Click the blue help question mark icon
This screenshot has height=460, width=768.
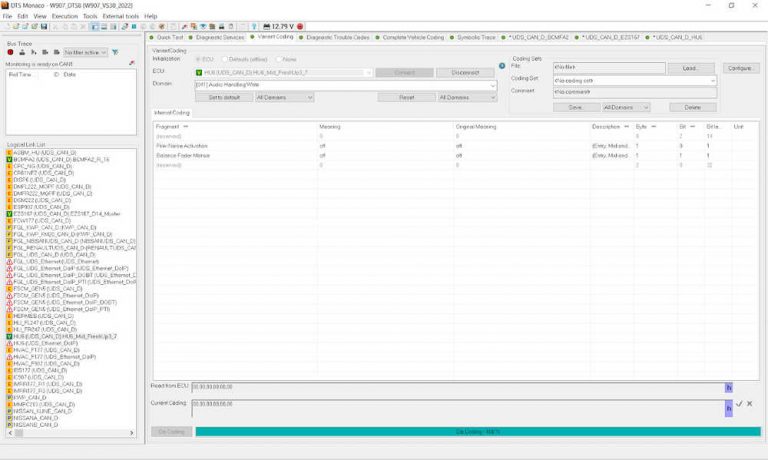[254, 27]
